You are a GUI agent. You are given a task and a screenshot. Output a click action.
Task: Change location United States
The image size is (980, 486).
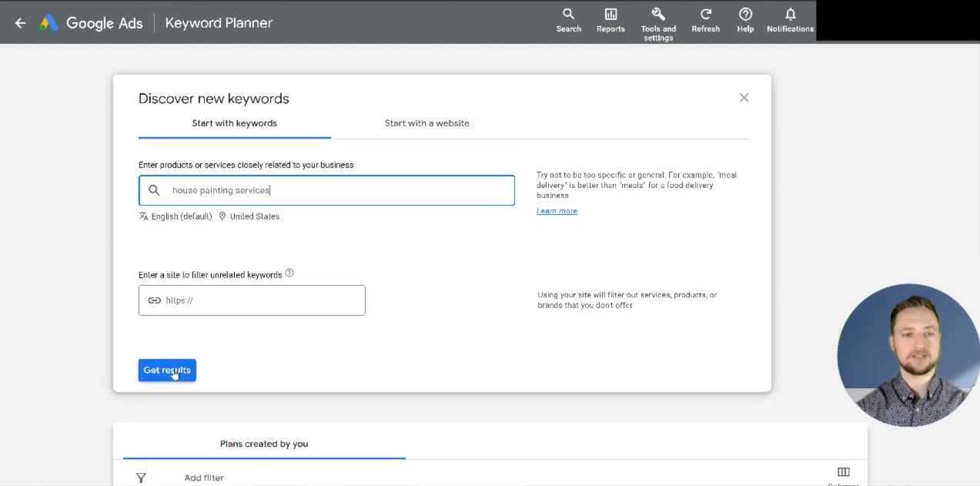click(x=249, y=216)
